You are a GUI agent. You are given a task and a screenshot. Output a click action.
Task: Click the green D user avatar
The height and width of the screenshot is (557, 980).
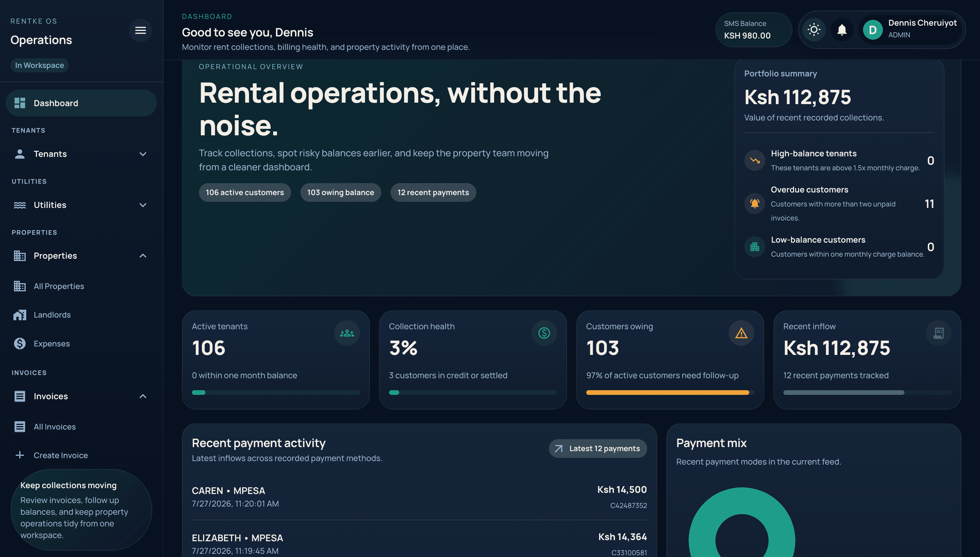tap(872, 29)
